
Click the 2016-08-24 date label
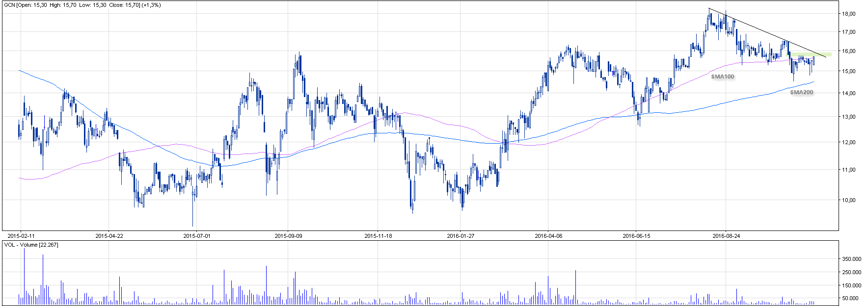pyautogui.click(x=726, y=236)
